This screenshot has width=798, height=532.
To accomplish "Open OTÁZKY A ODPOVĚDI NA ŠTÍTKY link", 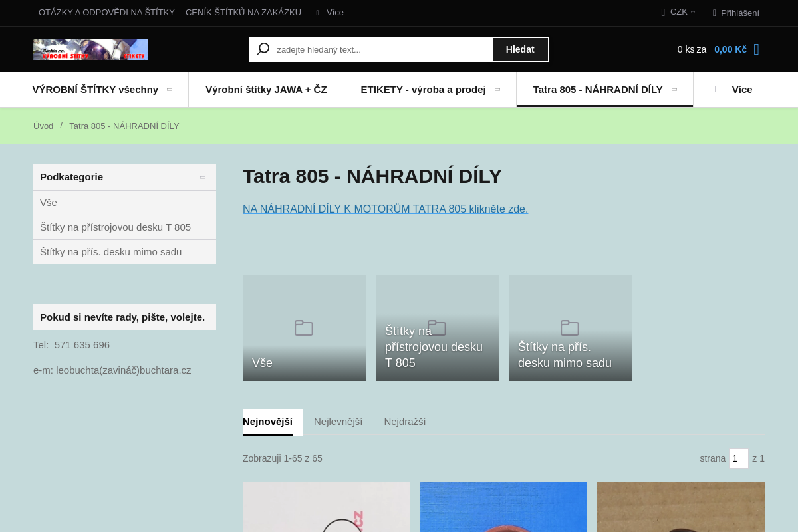I will pyautogui.click(x=106, y=12).
